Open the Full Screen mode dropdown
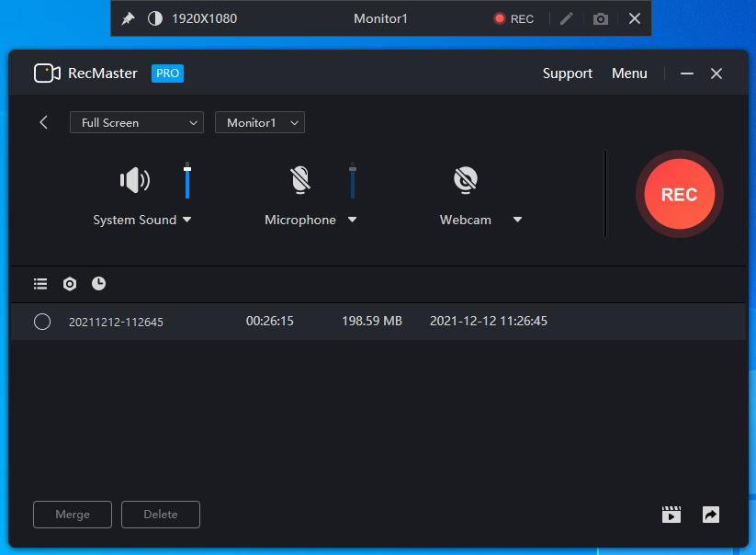The image size is (756, 555). [x=137, y=122]
